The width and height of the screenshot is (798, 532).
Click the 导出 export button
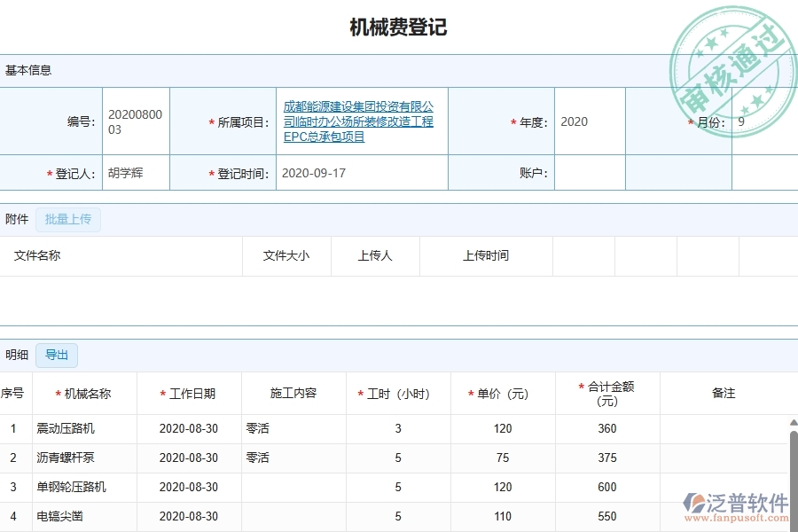(x=56, y=355)
